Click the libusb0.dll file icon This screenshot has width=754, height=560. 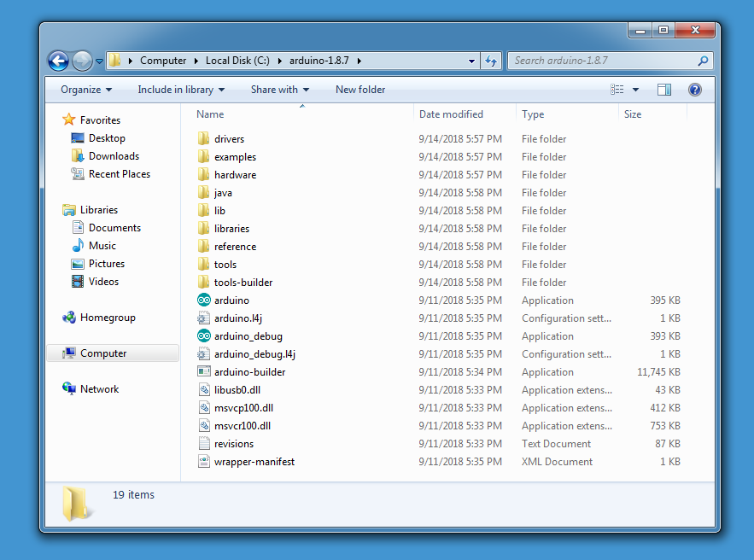[x=204, y=390]
